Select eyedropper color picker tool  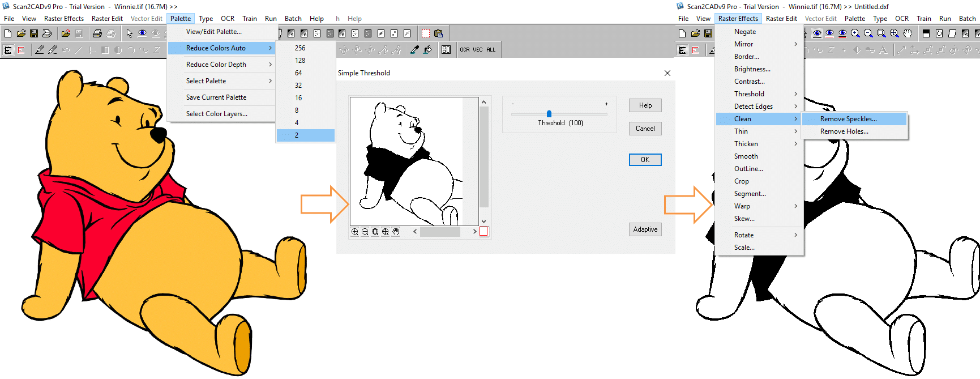(414, 50)
